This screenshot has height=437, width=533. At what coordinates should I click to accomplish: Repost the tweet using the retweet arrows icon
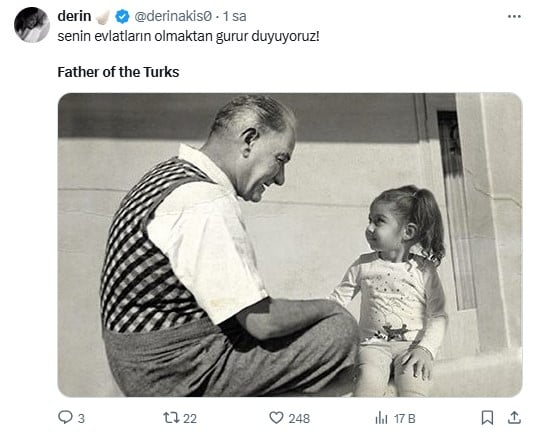[x=171, y=418]
